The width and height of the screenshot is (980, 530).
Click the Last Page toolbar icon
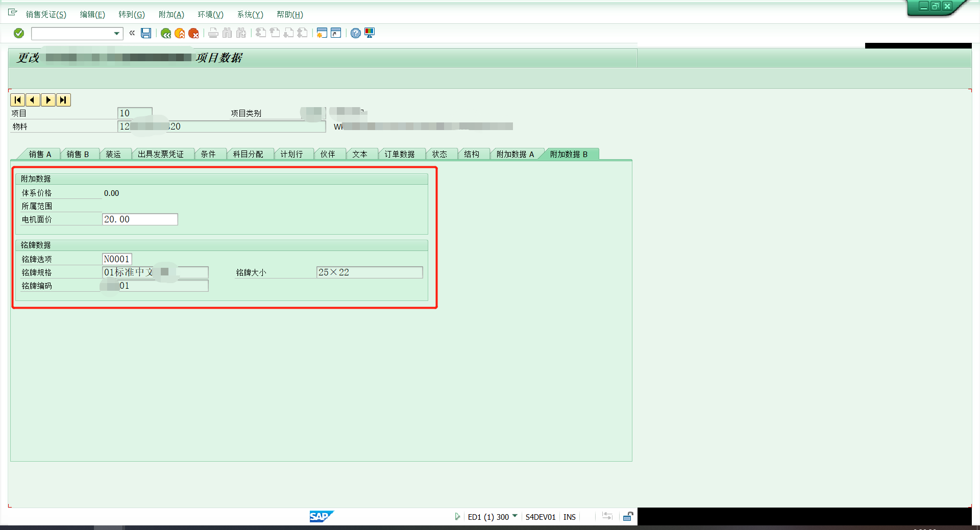coord(302,33)
